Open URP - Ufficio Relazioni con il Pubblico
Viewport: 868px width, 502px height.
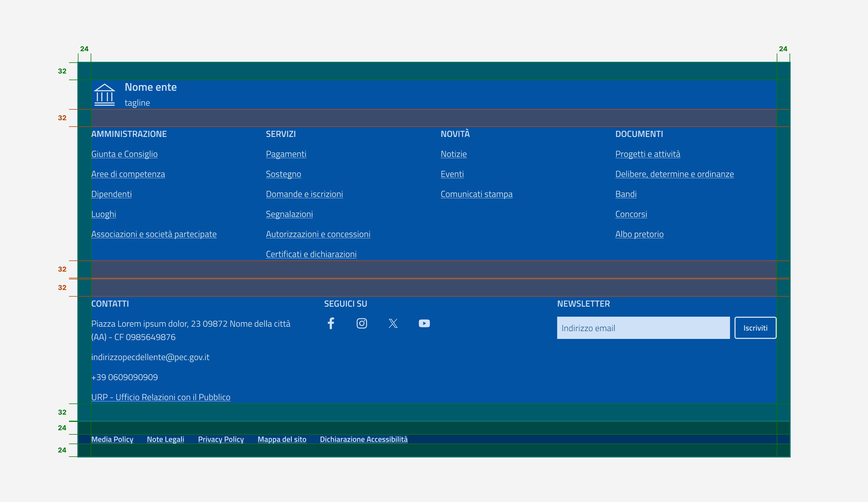click(x=161, y=397)
